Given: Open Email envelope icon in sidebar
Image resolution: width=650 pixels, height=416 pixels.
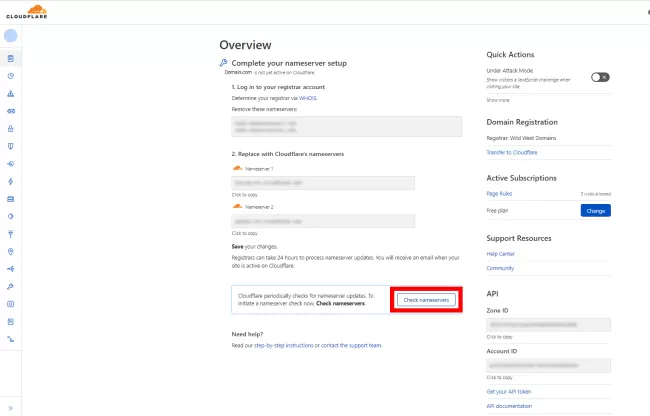Looking at the screenshot, I should pyautogui.click(x=11, y=111).
